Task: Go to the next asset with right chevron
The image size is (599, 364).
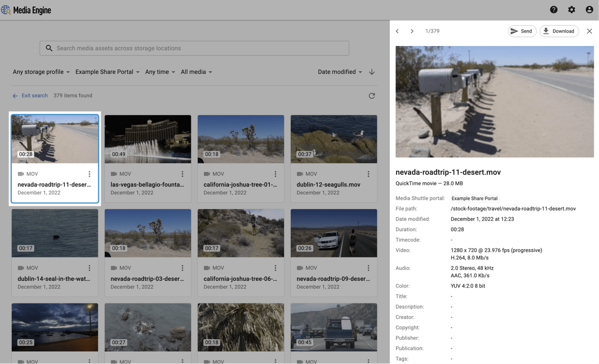Action: pyautogui.click(x=411, y=31)
